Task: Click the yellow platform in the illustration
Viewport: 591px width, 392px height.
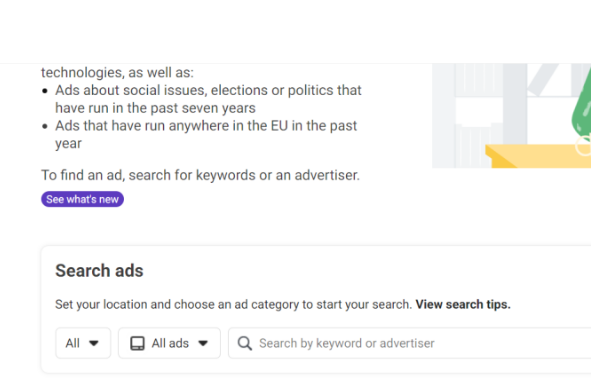Action: tap(538, 156)
